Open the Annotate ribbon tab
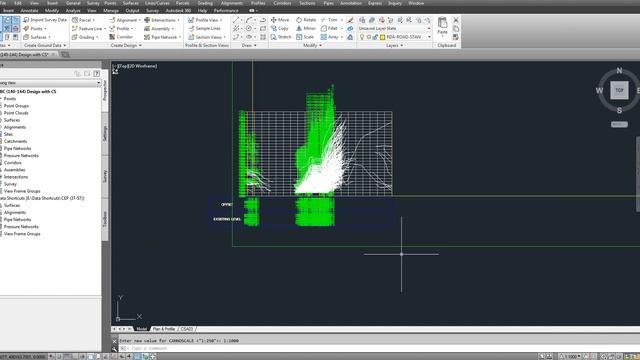This screenshot has height=360, width=640. coord(29,11)
